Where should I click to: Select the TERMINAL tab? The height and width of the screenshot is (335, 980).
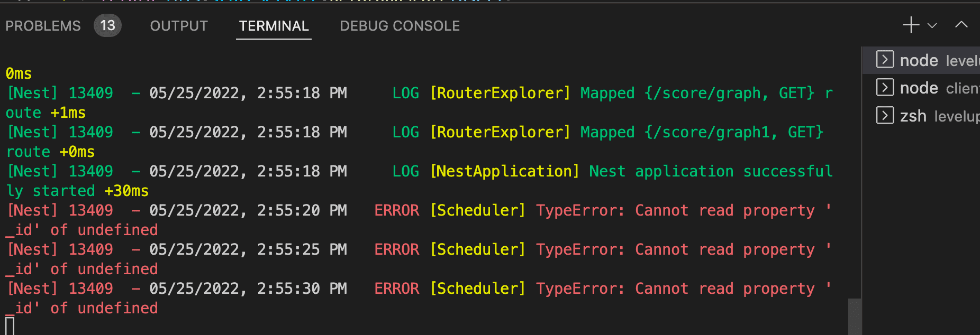[274, 26]
